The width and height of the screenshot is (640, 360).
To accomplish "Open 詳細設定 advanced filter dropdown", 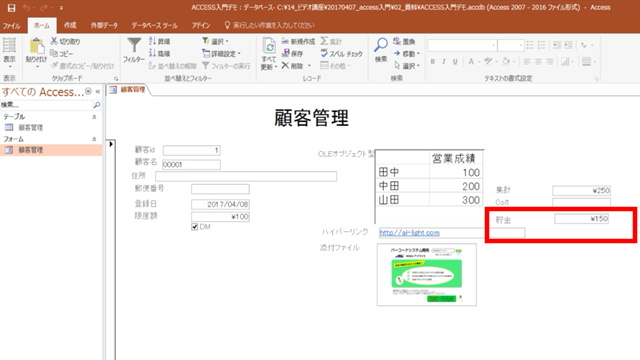I will pos(222,53).
